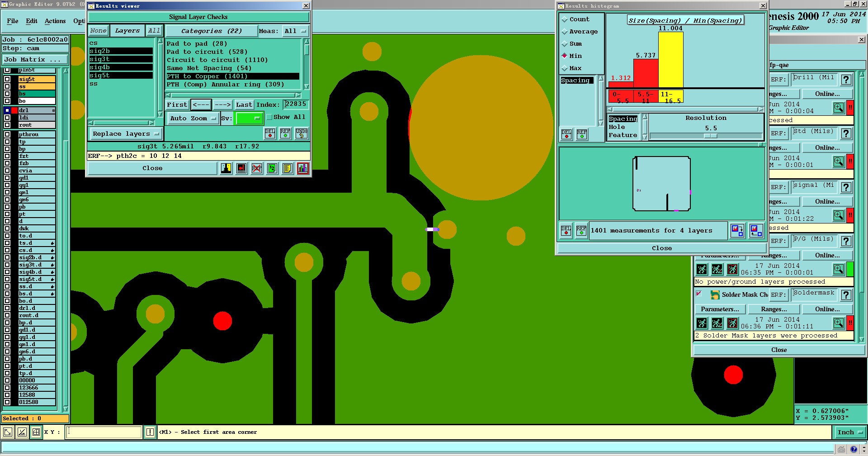This screenshot has height=456, width=868.
Task: Adjust Resolution slider in histogram
Action: (710, 136)
